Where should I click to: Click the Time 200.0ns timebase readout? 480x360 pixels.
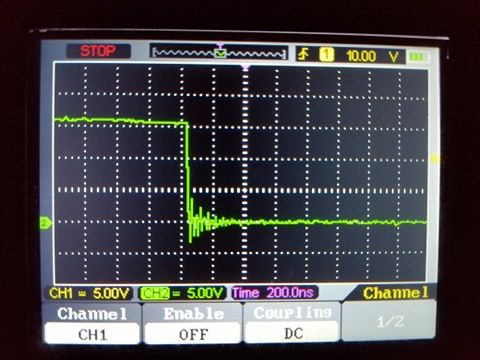pos(274,293)
